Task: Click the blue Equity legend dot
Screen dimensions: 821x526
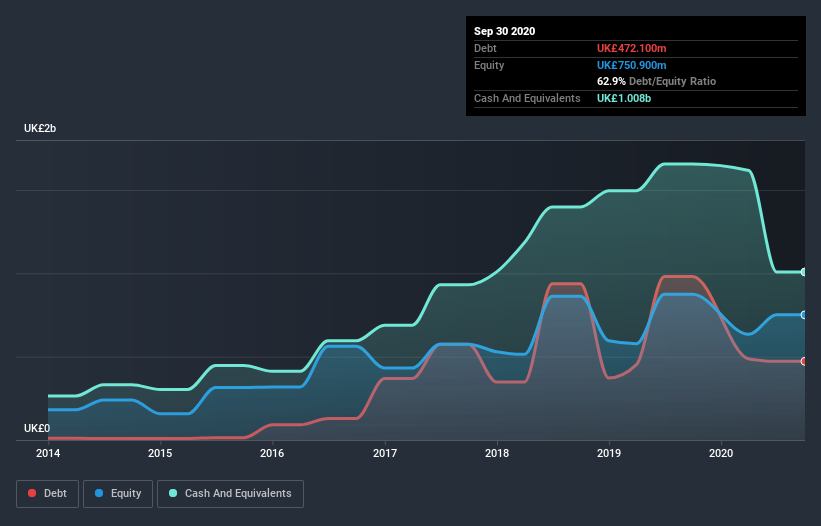Action: tap(99, 493)
